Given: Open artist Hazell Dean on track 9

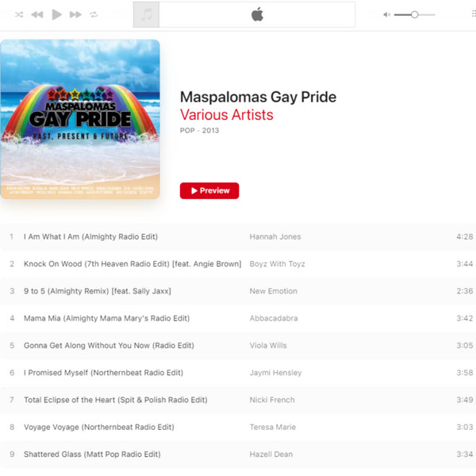Looking at the screenshot, I should [x=271, y=455].
